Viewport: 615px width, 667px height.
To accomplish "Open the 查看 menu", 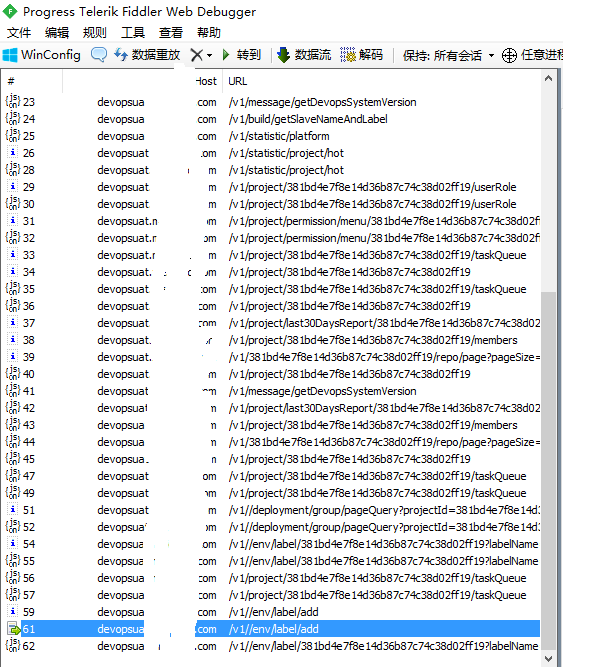I will click(171, 33).
